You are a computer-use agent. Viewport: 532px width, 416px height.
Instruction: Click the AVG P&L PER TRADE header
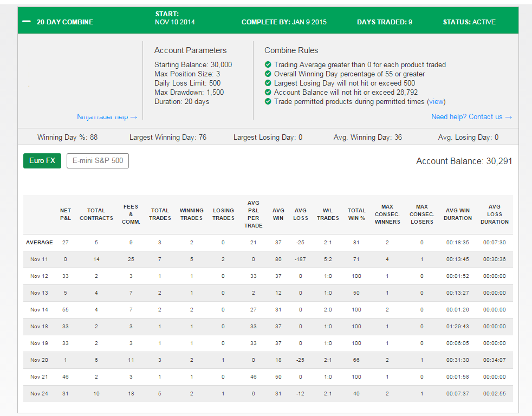(x=254, y=214)
